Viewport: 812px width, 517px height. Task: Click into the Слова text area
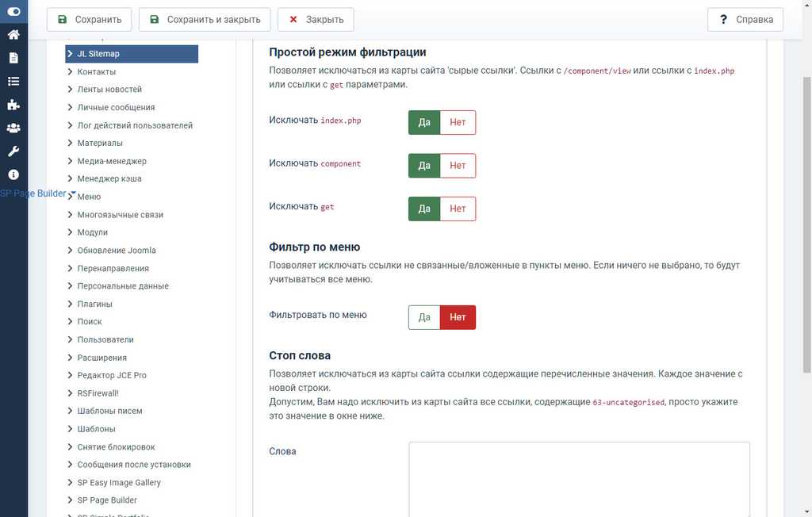(579, 479)
